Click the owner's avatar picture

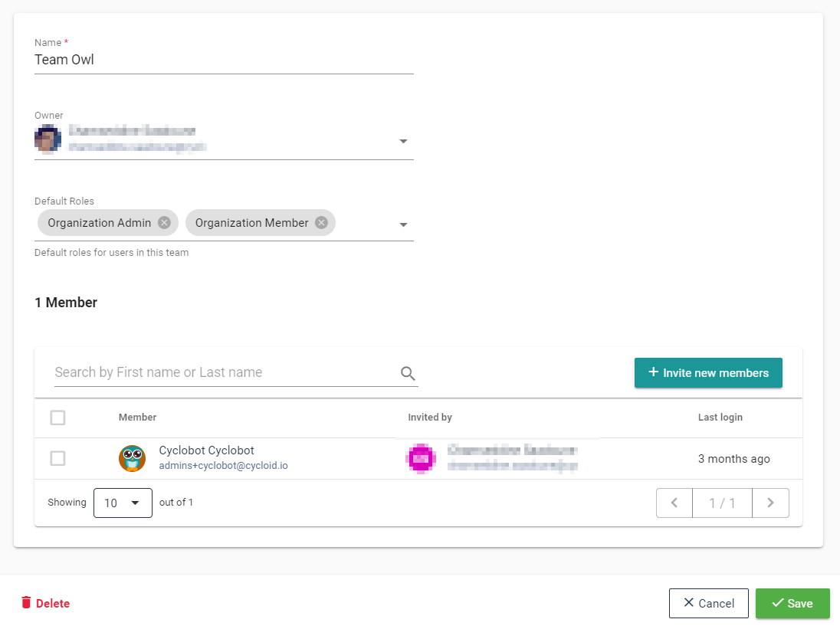48,139
